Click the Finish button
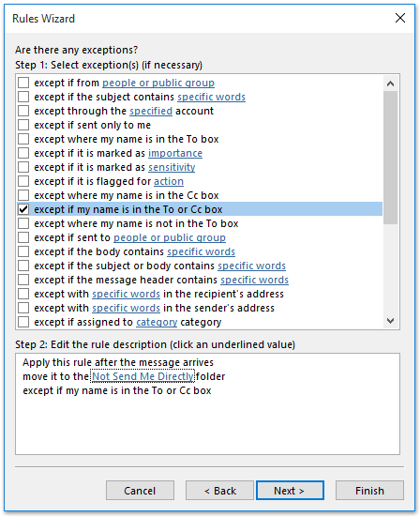Image resolution: width=420 pixels, height=517 pixels. point(369,491)
